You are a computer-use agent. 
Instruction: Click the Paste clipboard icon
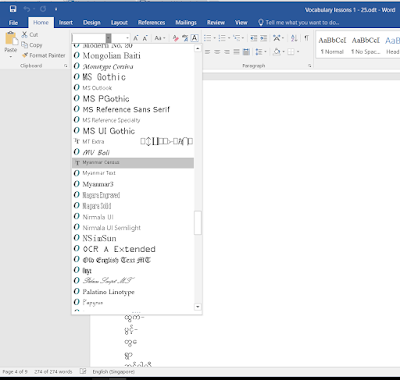[x=11, y=38]
